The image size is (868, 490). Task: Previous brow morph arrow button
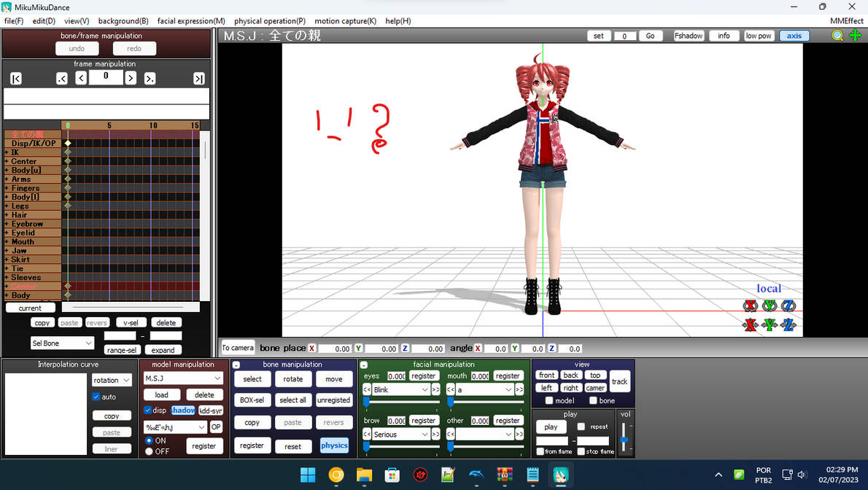click(367, 435)
